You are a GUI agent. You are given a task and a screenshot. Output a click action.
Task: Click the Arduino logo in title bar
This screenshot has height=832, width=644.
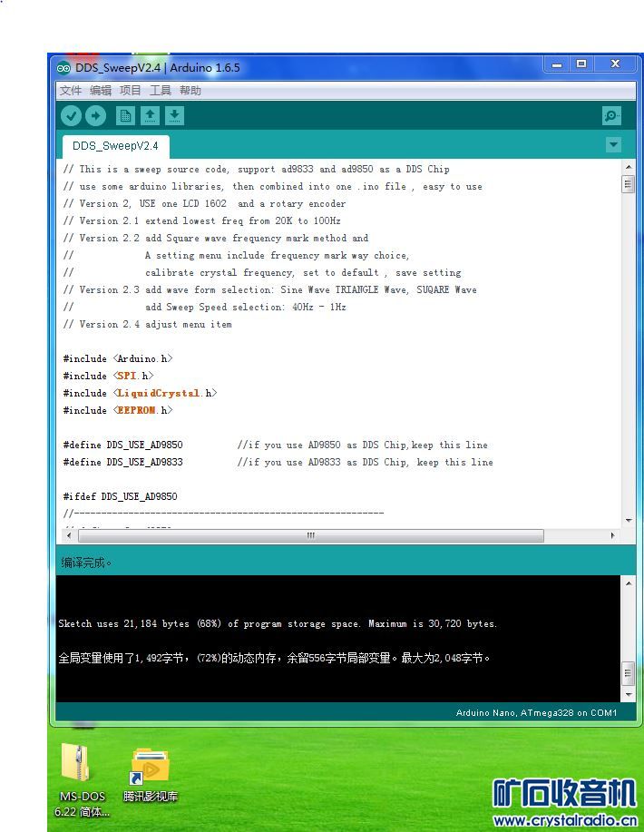pos(63,68)
